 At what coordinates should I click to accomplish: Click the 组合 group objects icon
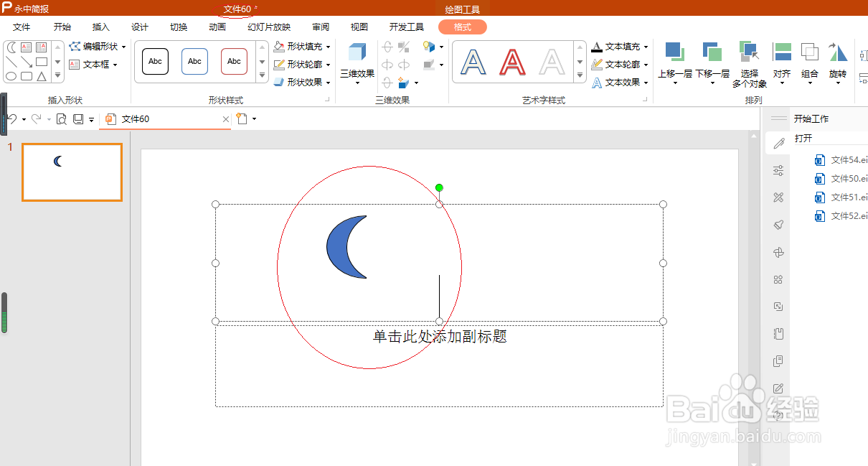click(809, 52)
